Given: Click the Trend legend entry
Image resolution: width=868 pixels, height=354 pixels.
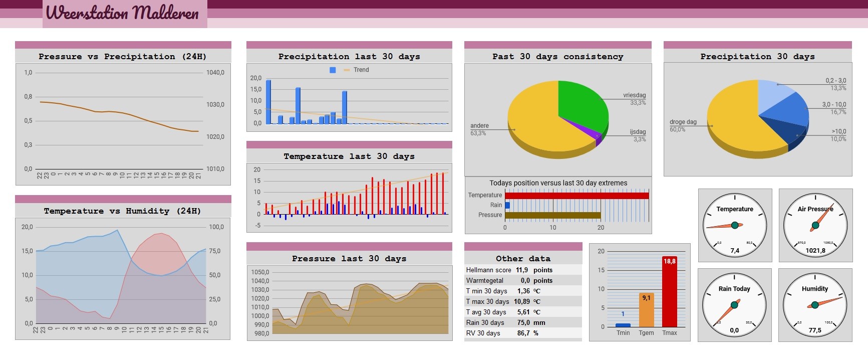Looking at the screenshot, I should [x=357, y=70].
